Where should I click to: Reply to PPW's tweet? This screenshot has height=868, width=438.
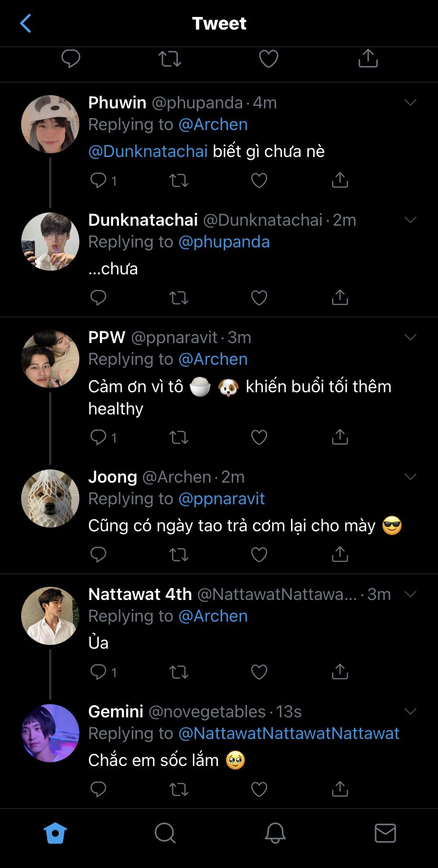[x=98, y=437]
